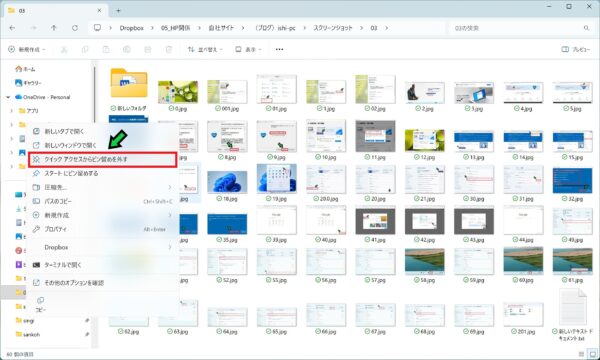Refresh the current folder view

coord(75,28)
